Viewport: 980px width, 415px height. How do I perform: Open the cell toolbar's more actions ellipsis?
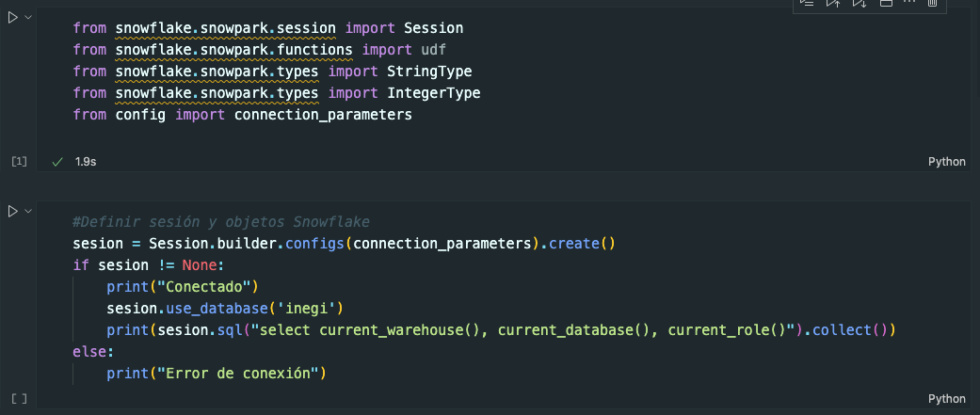[908, 4]
